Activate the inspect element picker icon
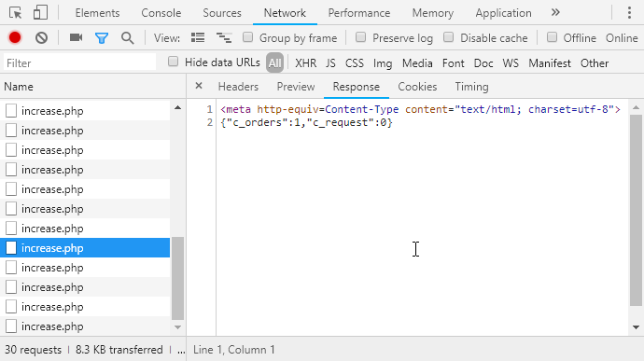Screen dimensions: 644x361 pyautogui.click(x=16, y=13)
